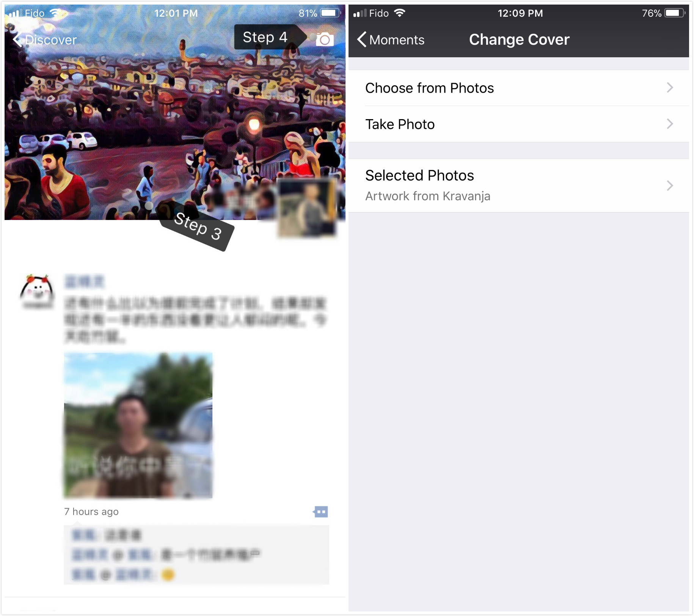694x616 pixels.
Task: Open Choose from Photos
Action: (518, 88)
